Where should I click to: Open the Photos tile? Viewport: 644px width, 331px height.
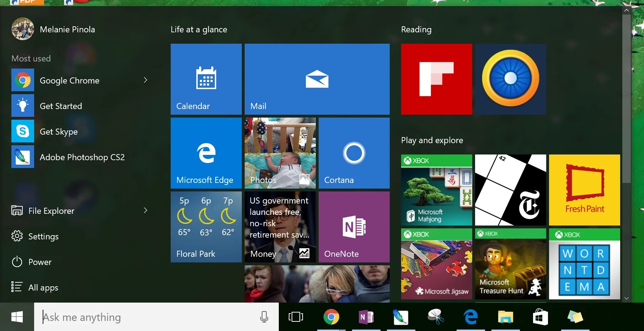point(280,153)
